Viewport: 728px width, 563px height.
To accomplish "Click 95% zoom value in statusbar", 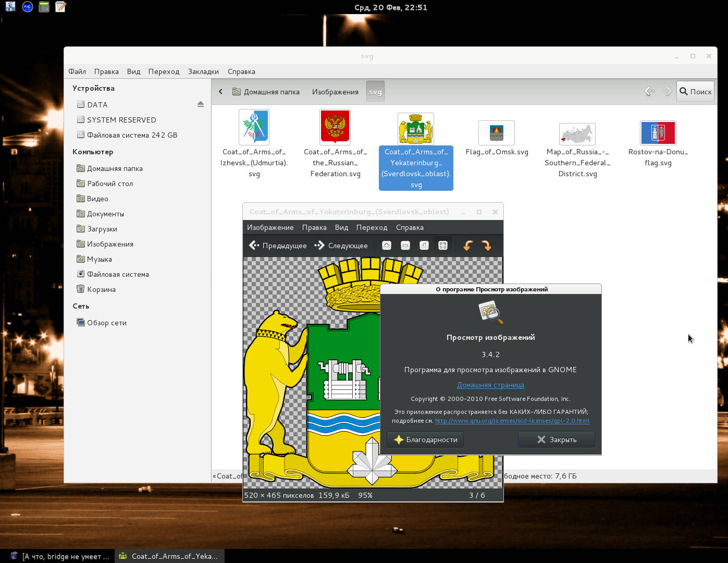I will [x=365, y=495].
